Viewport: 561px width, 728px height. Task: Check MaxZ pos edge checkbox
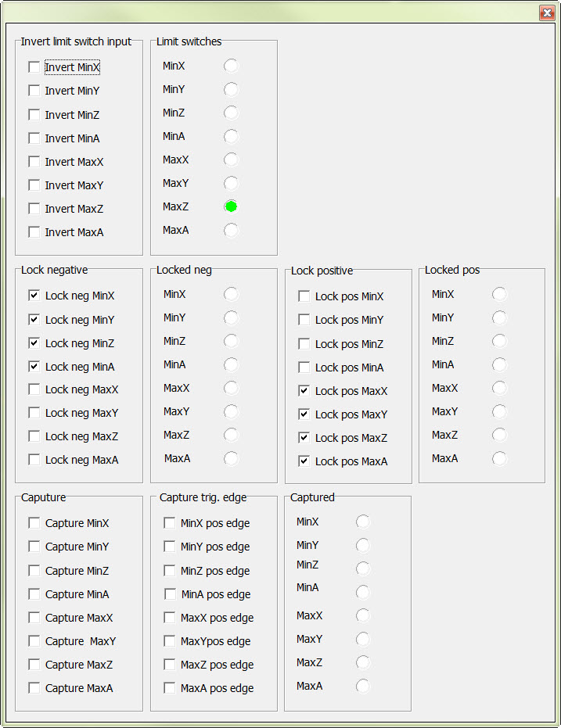(x=170, y=664)
